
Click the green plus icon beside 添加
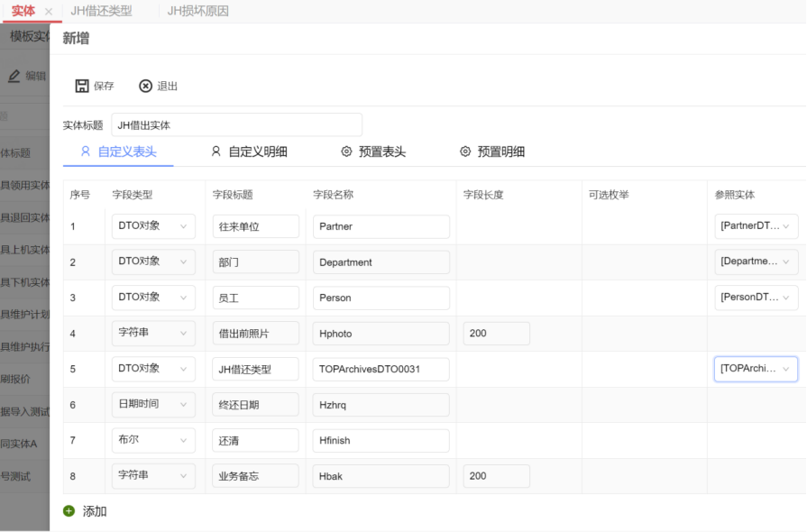[68, 511]
